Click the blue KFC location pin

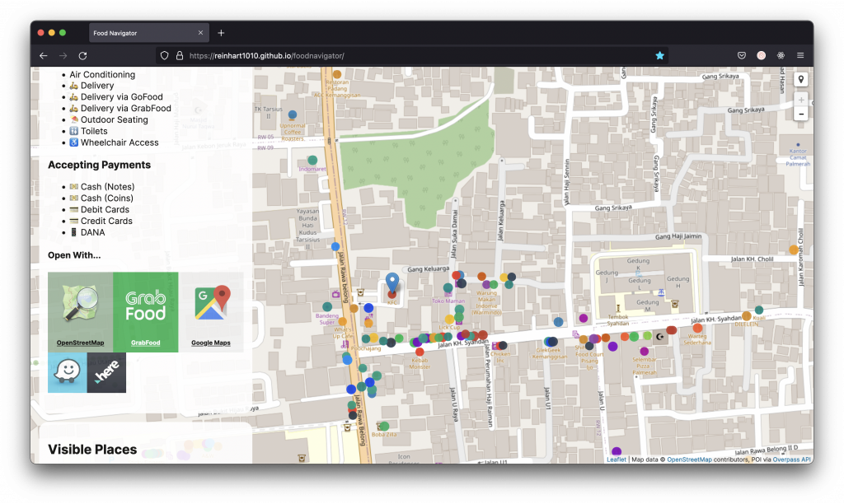coord(392,282)
